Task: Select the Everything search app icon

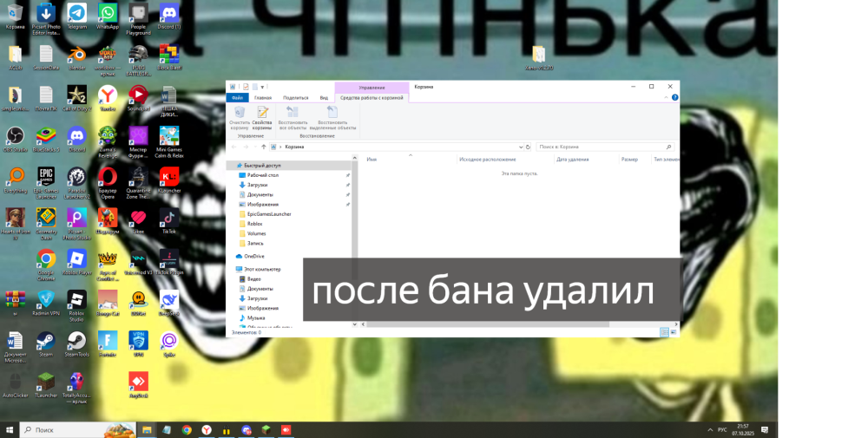Action: pos(15,180)
